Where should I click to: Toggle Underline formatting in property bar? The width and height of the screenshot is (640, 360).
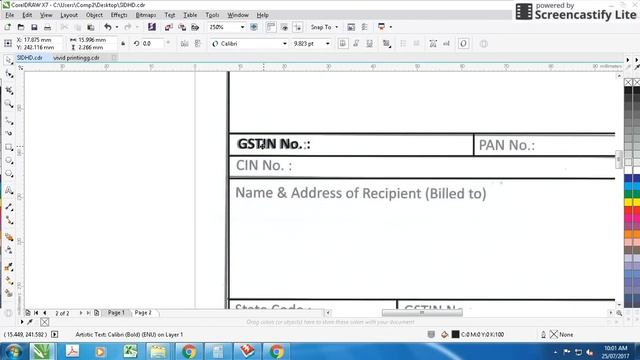[369, 43]
